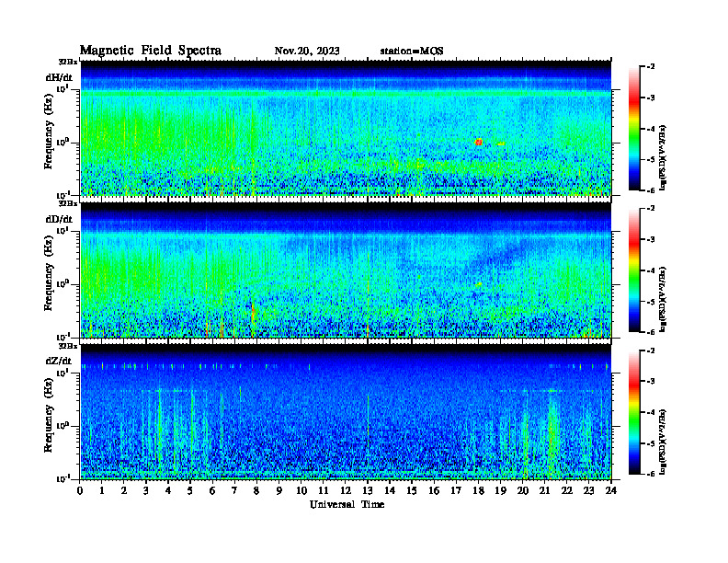Click hour label "22" on time axis
728x563 pixels.
tap(567, 491)
